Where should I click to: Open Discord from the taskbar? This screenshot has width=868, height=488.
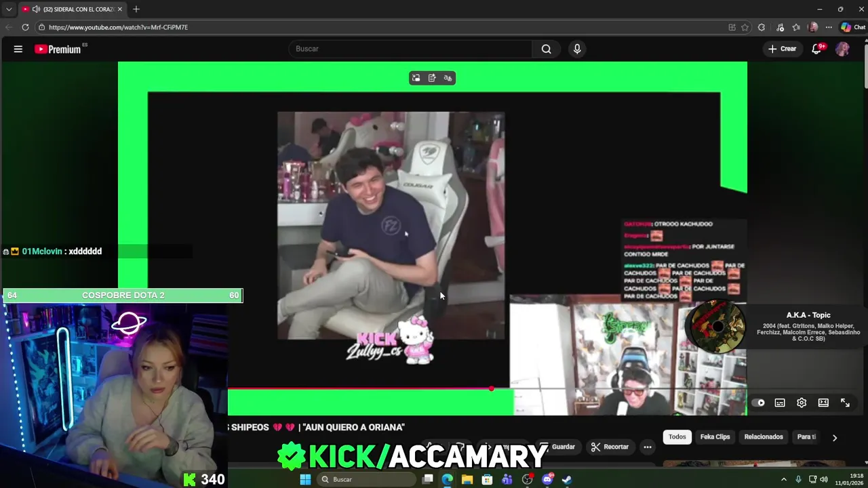[x=547, y=479]
